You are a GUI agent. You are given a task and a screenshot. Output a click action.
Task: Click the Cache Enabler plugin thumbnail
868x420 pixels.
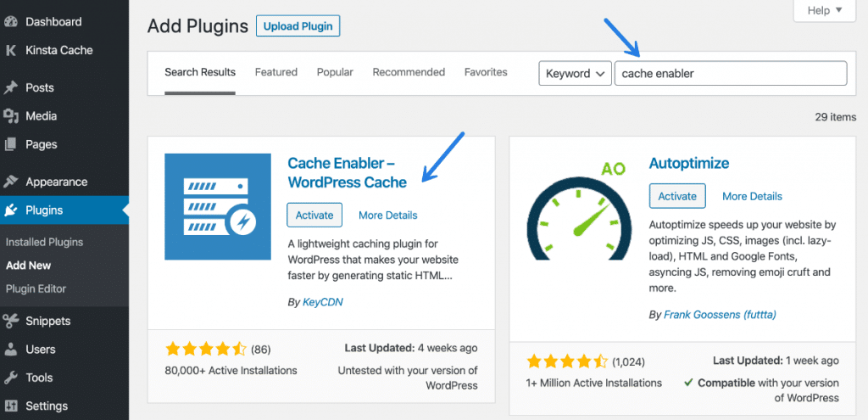point(218,207)
